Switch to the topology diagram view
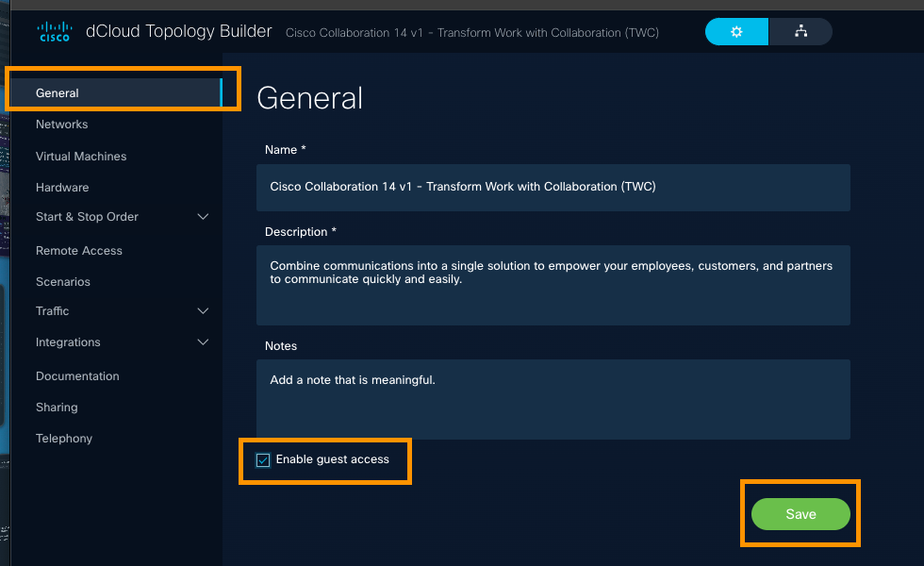 [800, 32]
